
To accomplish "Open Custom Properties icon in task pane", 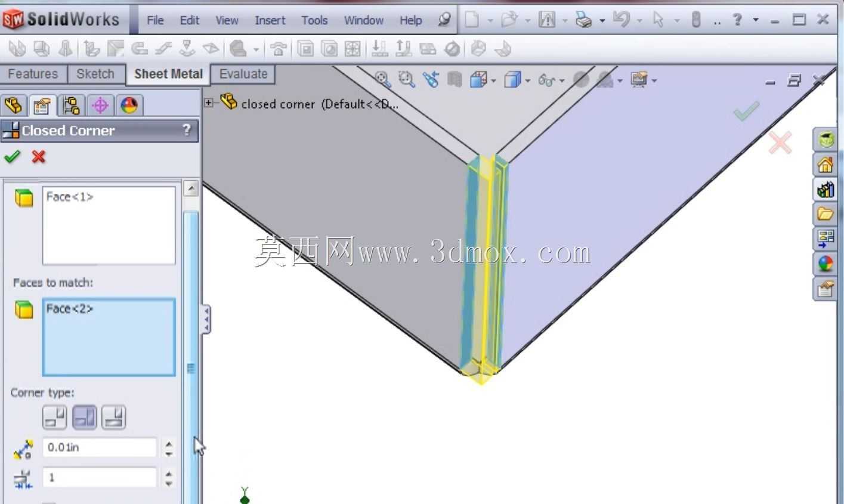I will click(826, 289).
